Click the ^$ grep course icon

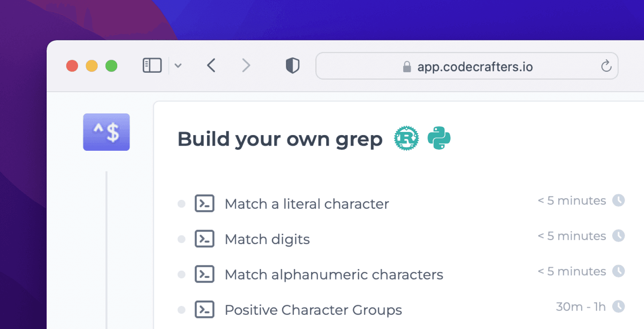click(x=106, y=132)
